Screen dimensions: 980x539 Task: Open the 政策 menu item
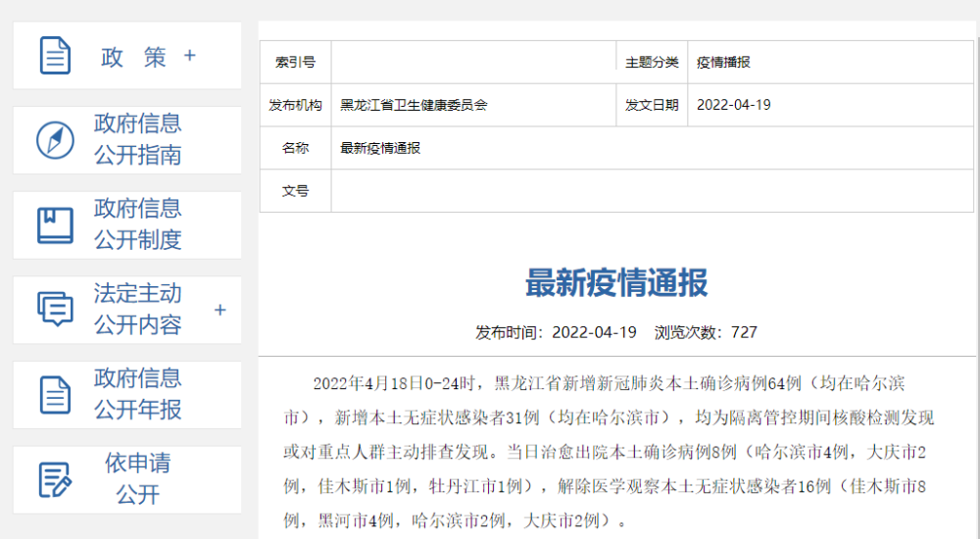click(x=133, y=57)
